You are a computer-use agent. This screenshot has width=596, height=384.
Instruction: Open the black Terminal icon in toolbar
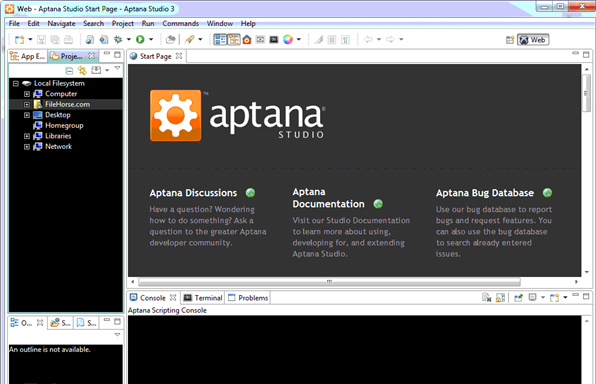(x=274, y=40)
